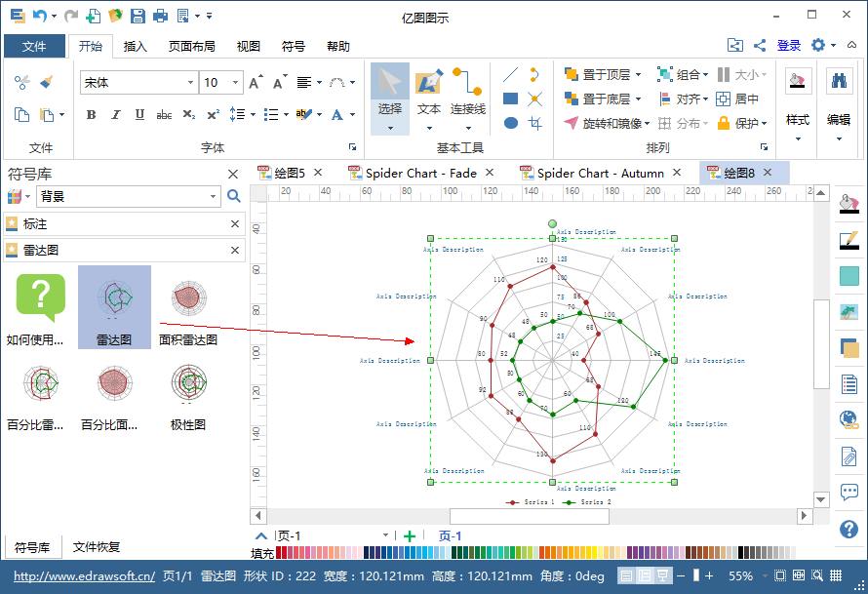Image resolution: width=868 pixels, height=594 pixels.
Task: Toggle strikethrough abc formatting
Action: point(164,114)
